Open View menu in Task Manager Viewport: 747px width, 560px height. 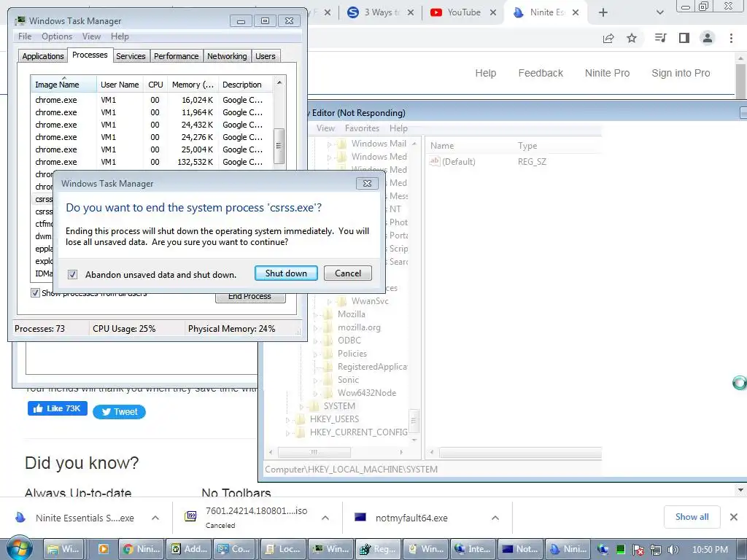pos(91,36)
